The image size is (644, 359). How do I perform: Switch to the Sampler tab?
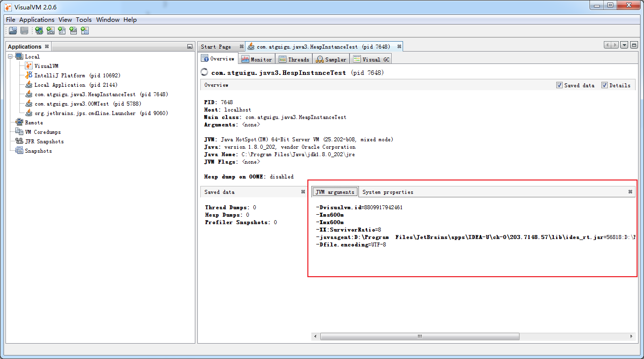(331, 60)
